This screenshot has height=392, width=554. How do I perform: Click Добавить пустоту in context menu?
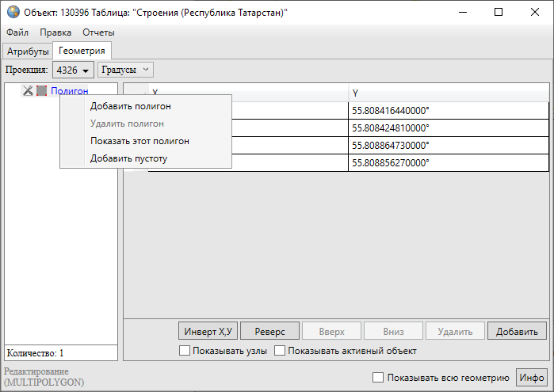coord(128,158)
